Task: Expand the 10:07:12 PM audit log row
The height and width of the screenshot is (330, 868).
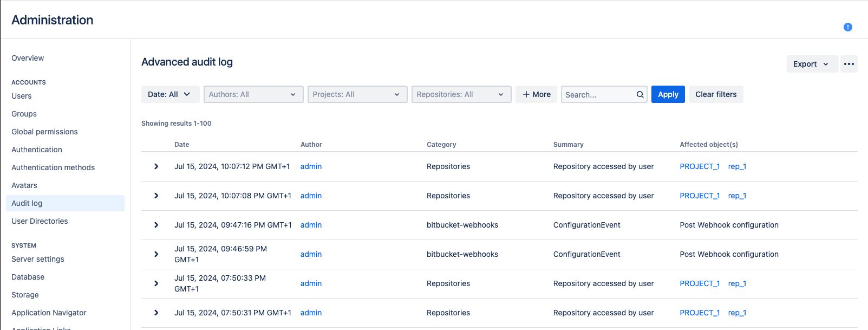Action: 156,166
